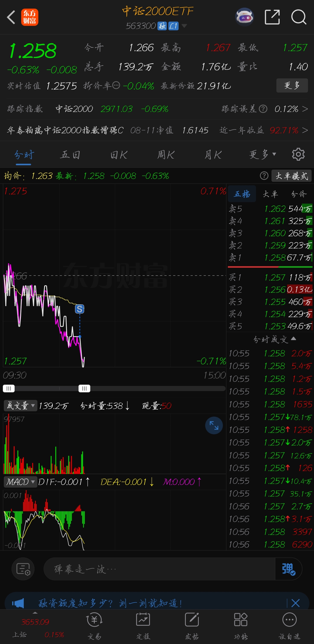This screenshot has height=644, width=314.
Task: Switch to the 五日 tab
Action: pyautogui.click(x=70, y=155)
